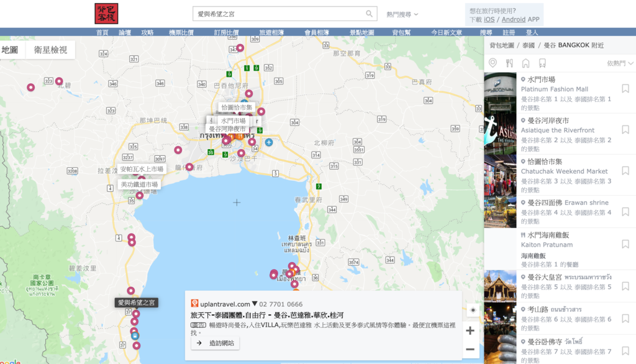Open 會員相簿 in navigation bar
This screenshot has width=636, height=364.
coord(317,32)
